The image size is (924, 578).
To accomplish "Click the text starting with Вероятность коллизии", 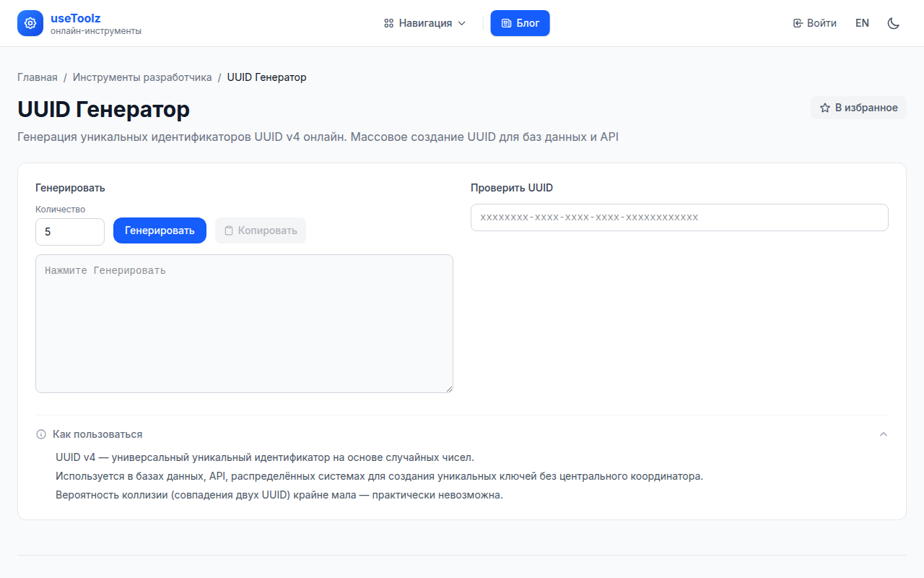I will pyautogui.click(x=279, y=495).
